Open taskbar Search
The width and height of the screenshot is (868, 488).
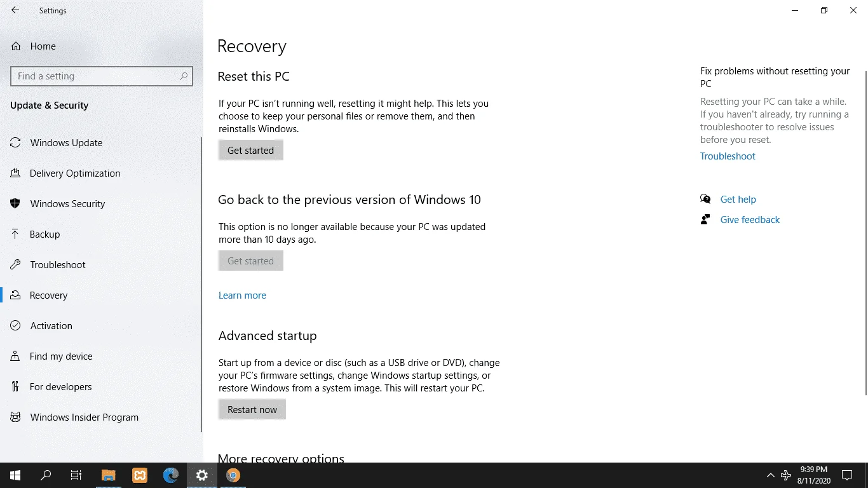(46, 475)
